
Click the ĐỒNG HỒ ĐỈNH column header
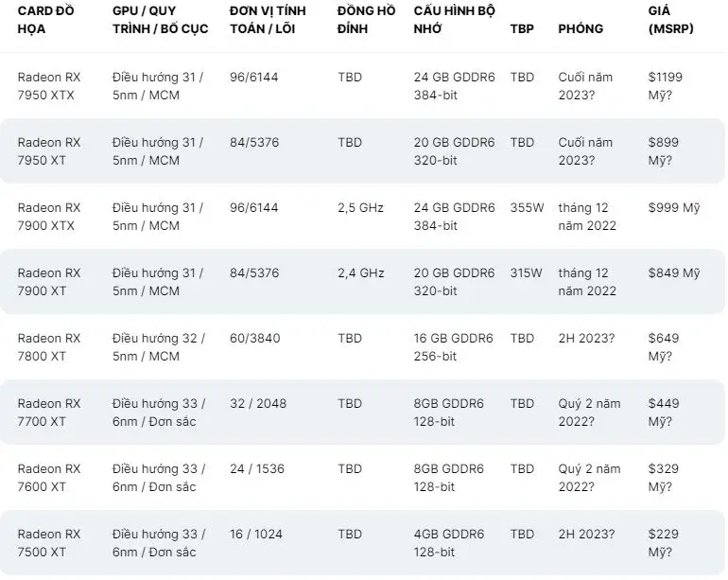(366, 20)
